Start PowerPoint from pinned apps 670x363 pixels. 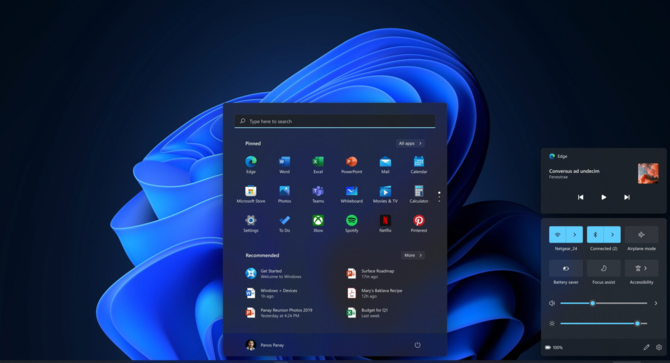click(x=352, y=164)
